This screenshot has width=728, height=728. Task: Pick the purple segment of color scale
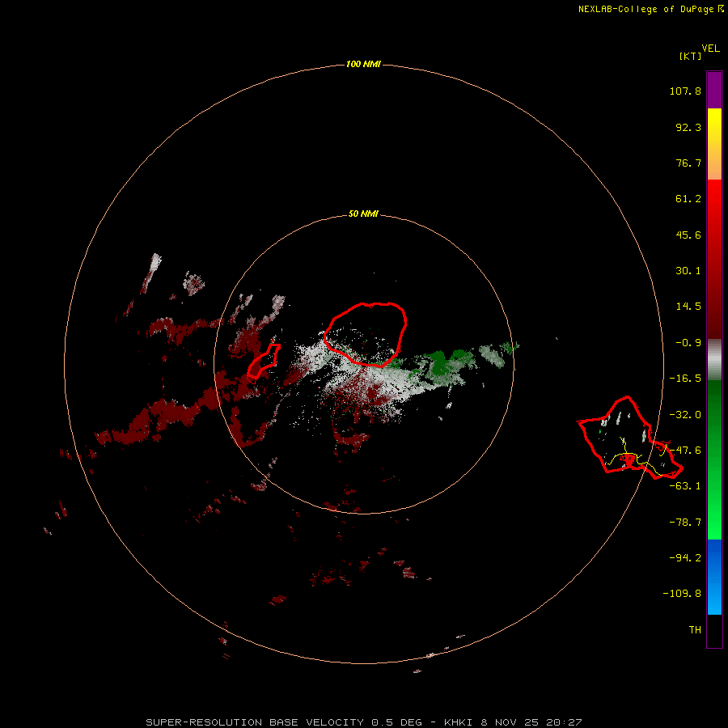[x=714, y=90]
